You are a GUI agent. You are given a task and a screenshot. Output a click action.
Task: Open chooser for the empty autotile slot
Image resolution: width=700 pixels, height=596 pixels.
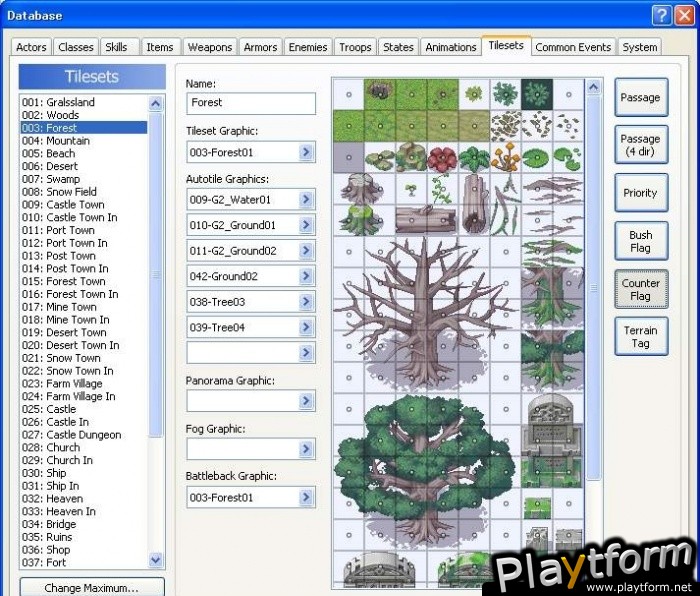coord(306,353)
